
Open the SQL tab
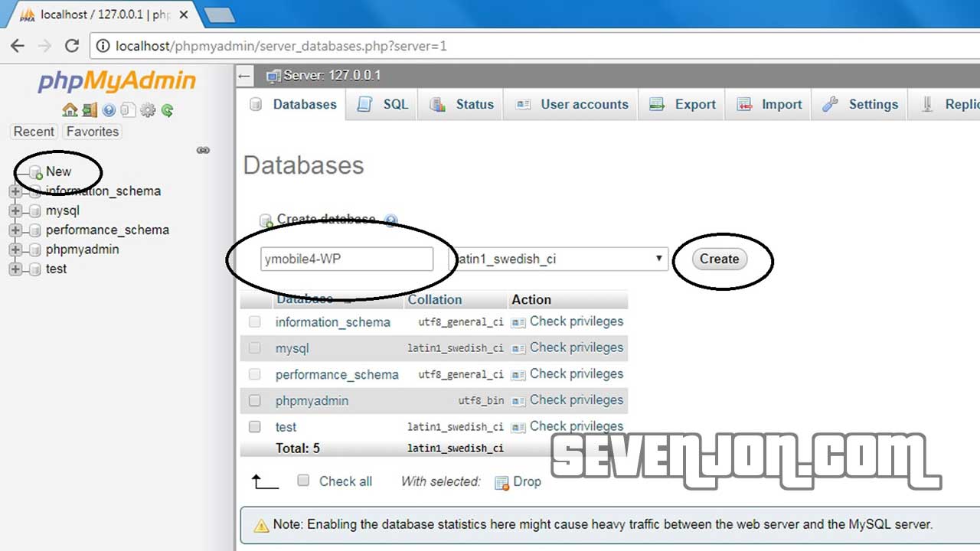(382, 105)
